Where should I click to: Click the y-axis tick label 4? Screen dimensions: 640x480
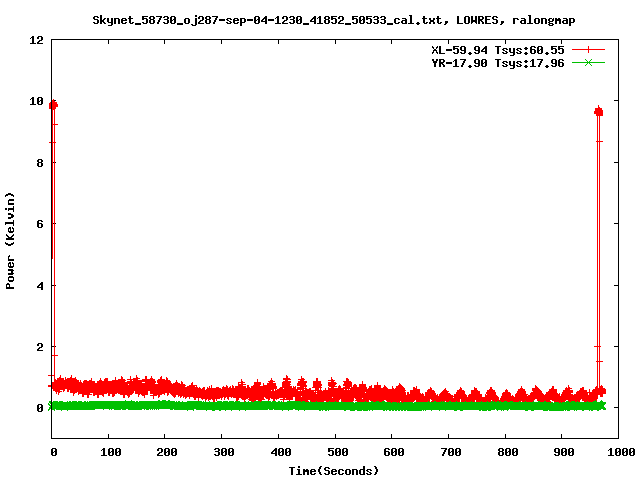[40, 286]
